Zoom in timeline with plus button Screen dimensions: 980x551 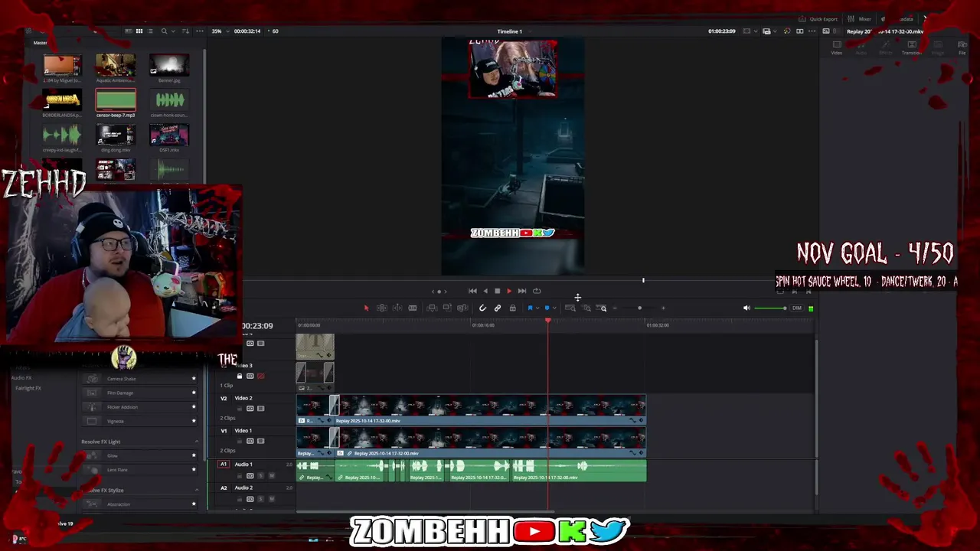tap(663, 308)
